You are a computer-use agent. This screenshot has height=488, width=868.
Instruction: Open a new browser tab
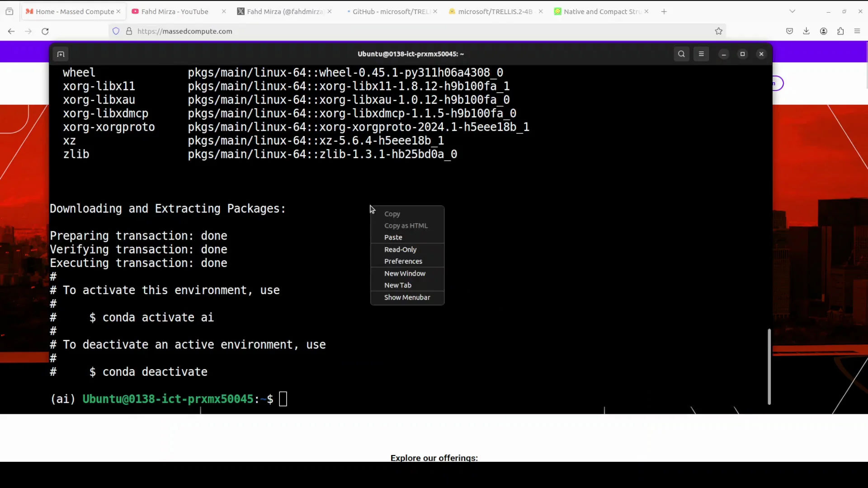point(664,12)
